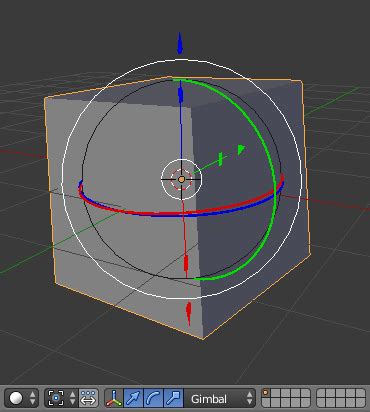Image resolution: width=370 pixels, height=412 pixels.
Task: Toggle the 3D manipulator axis icon
Action: click(114, 398)
